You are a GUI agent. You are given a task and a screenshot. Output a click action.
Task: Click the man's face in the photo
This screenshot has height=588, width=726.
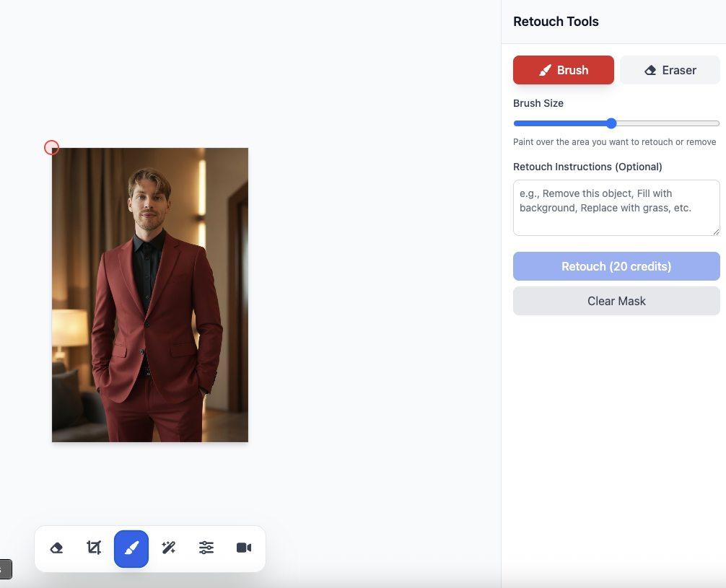[x=149, y=201]
